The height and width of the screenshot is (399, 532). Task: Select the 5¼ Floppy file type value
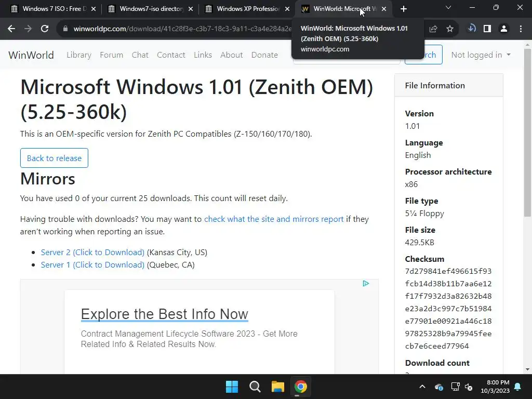(x=424, y=214)
